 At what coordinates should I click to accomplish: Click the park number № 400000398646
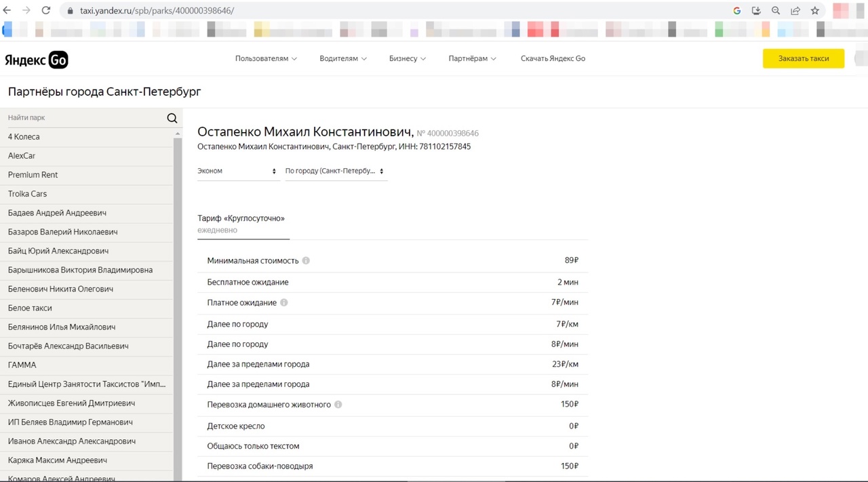(x=448, y=134)
